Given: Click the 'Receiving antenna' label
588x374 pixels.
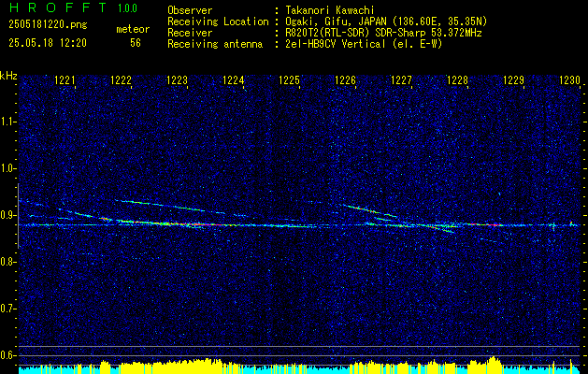Looking at the screenshot, I should 215,44.
